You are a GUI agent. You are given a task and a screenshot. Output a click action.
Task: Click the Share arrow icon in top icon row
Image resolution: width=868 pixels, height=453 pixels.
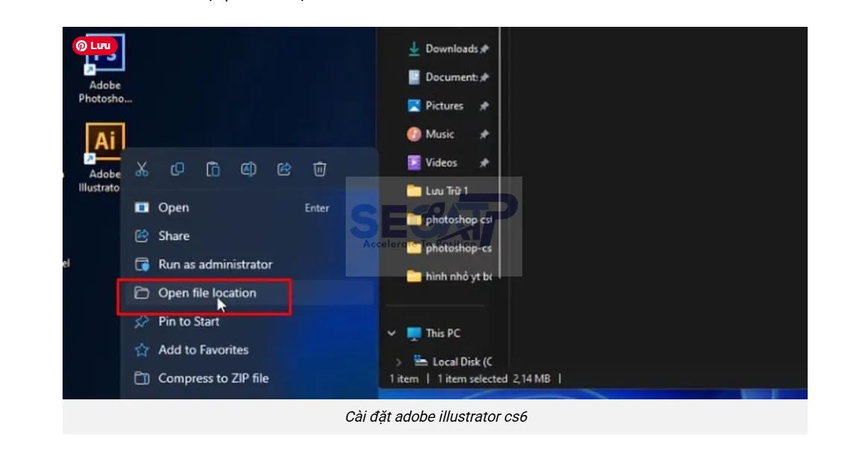pos(284,170)
